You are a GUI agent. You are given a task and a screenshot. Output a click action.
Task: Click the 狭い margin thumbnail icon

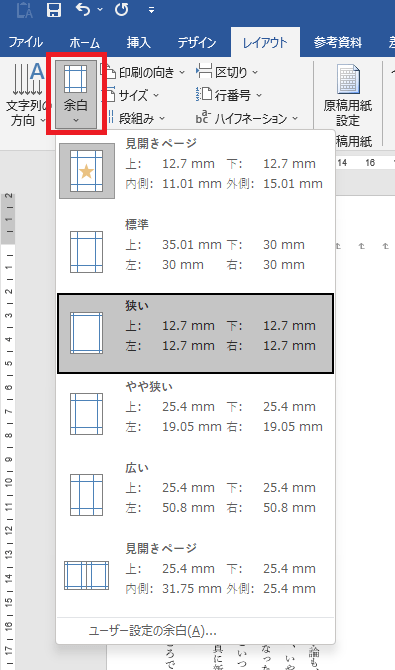(87, 333)
